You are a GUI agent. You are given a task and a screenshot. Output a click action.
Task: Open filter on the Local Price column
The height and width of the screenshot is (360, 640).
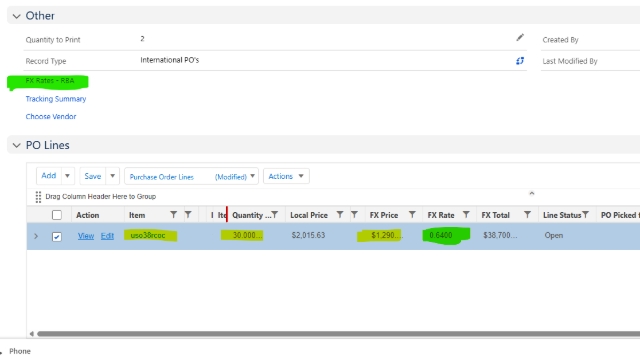pyautogui.click(x=340, y=215)
